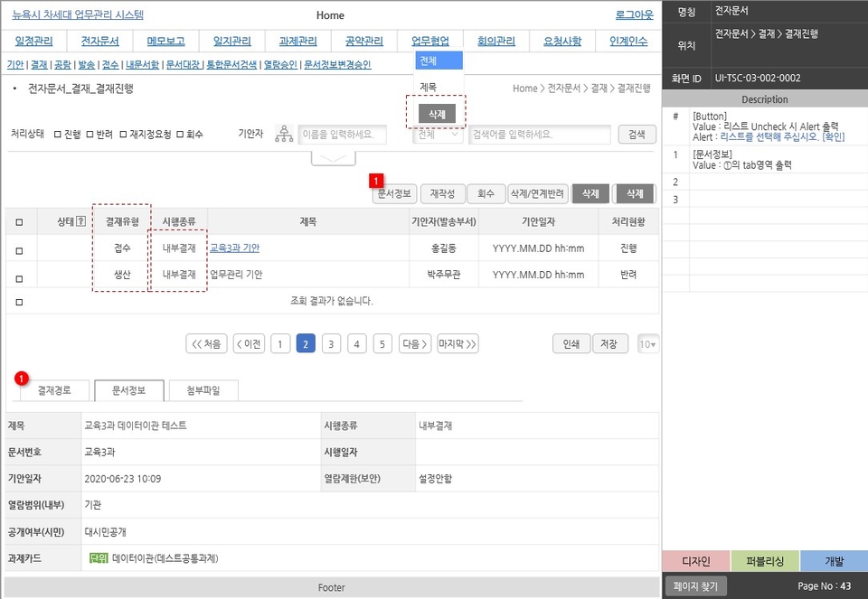Screen dimensions: 868x599
Task: Click the 검색 search button
Action: point(637,133)
